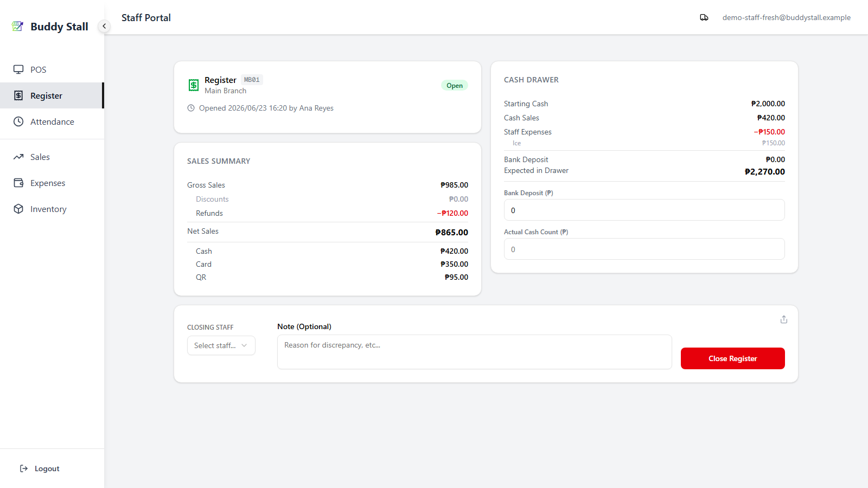The image size is (868, 488).
Task: Click the Attendance clock icon
Action: (x=18, y=121)
